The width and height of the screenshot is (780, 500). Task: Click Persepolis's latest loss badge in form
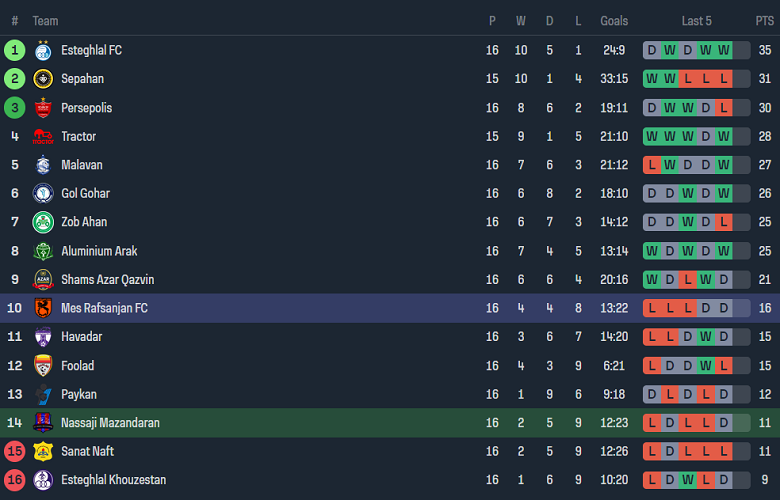click(x=724, y=108)
